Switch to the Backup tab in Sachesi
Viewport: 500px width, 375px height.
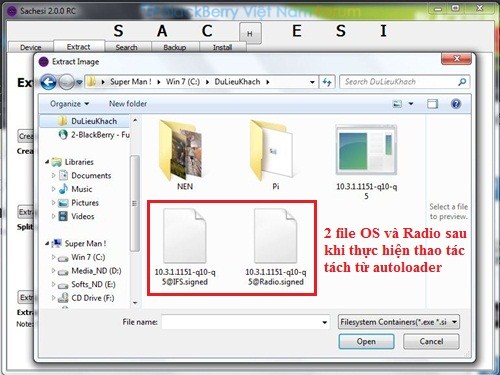tap(175, 47)
